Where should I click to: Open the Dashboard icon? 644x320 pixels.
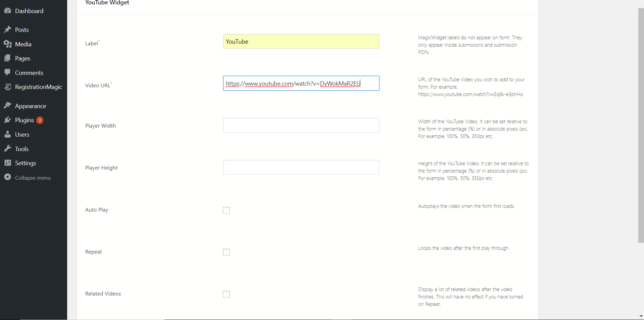point(8,10)
